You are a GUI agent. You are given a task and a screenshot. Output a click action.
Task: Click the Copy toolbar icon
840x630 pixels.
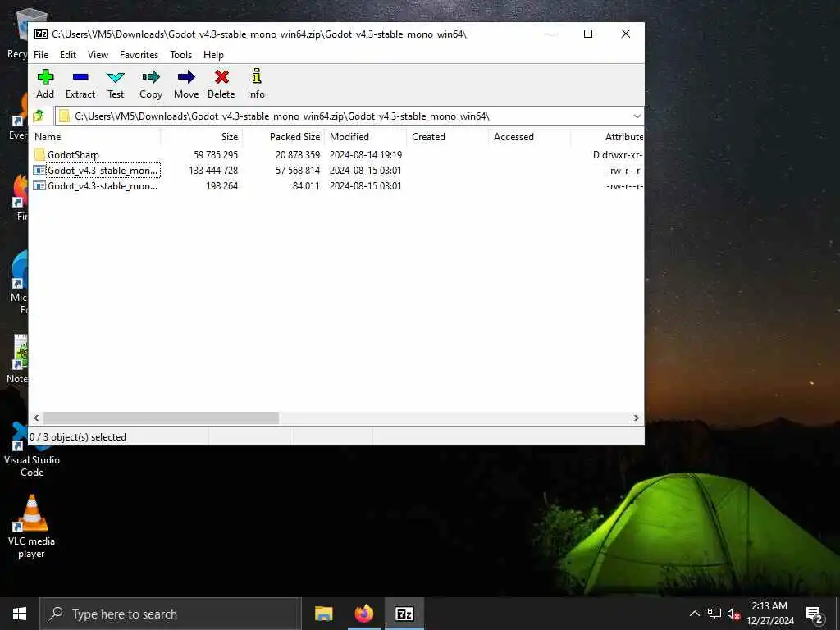151,77
